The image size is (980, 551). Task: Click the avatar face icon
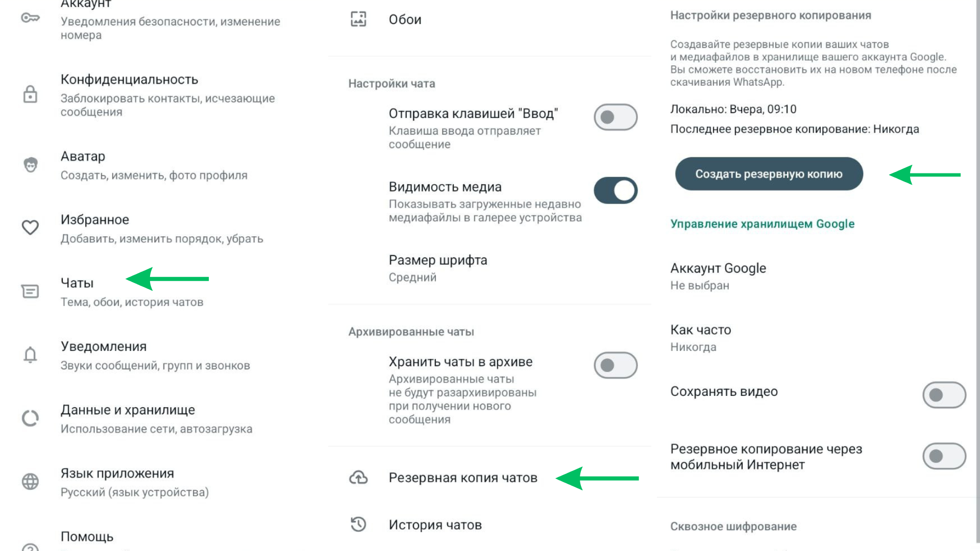coord(30,165)
